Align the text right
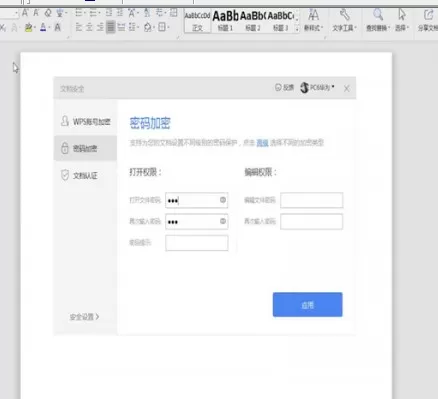Image resolution: width=438 pixels, height=399 pixels. 100,27
